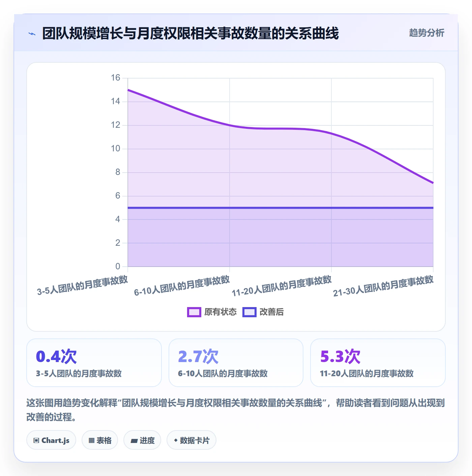The image size is (472, 476).
Task: Click the 改善后 legend label
Action: pos(272,312)
